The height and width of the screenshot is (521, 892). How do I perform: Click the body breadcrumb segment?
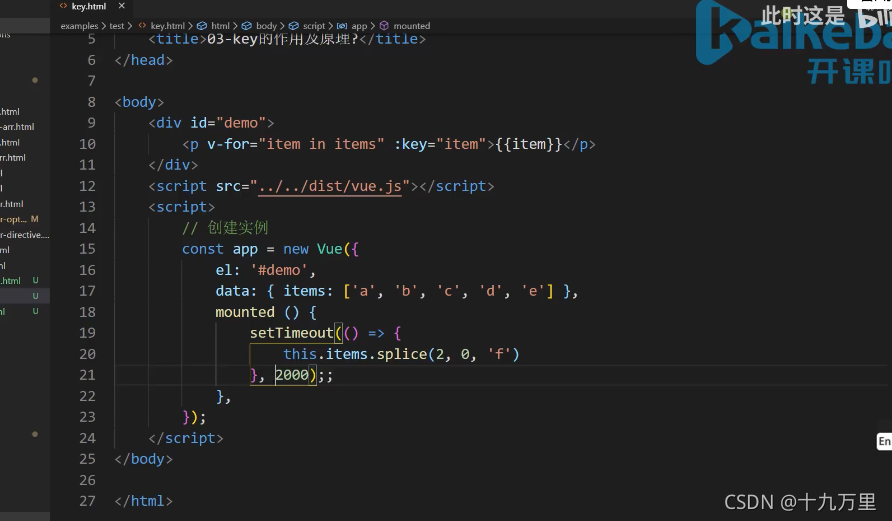click(x=259, y=26)
